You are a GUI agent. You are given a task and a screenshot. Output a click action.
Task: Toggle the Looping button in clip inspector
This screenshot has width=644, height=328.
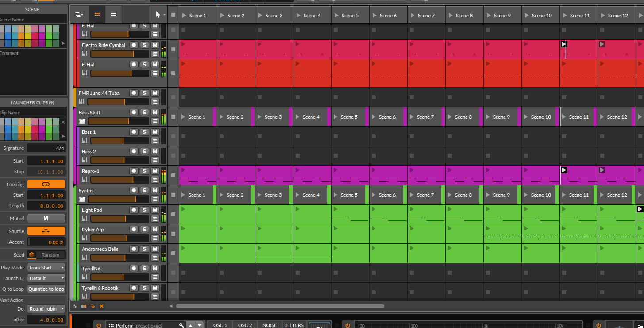46,184
